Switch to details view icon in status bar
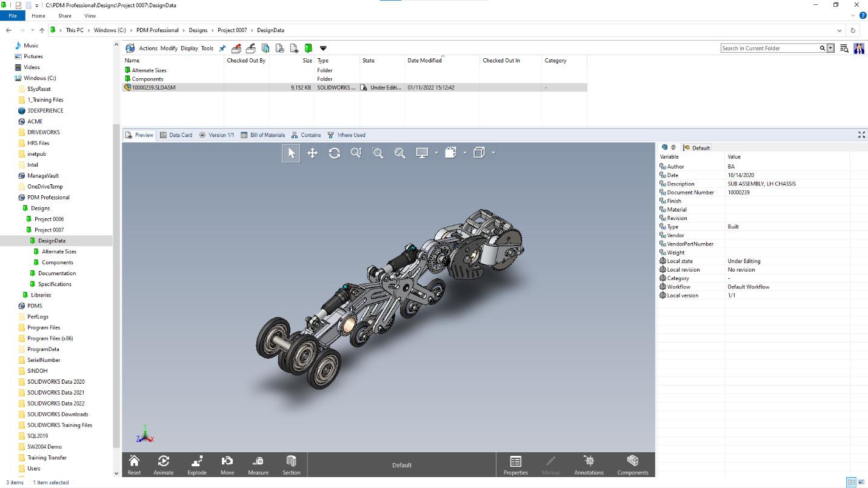 click(x=851, y=483)
